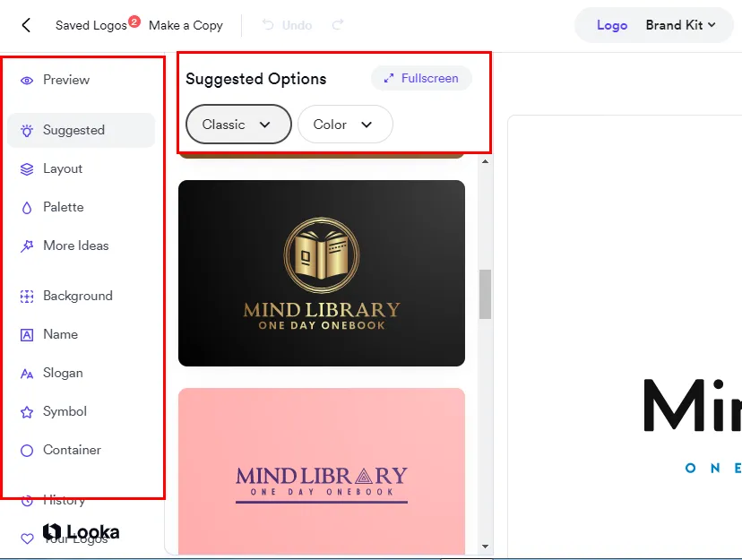
Task: Select Suggested in the sidebar
Action: 81,130
